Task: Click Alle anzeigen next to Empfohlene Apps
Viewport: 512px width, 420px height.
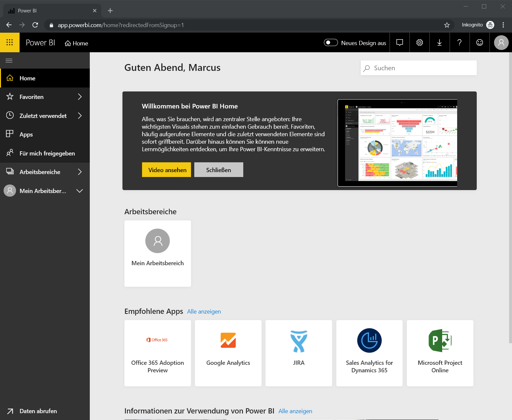Action: pyautogui.click(x=204, y=312)
